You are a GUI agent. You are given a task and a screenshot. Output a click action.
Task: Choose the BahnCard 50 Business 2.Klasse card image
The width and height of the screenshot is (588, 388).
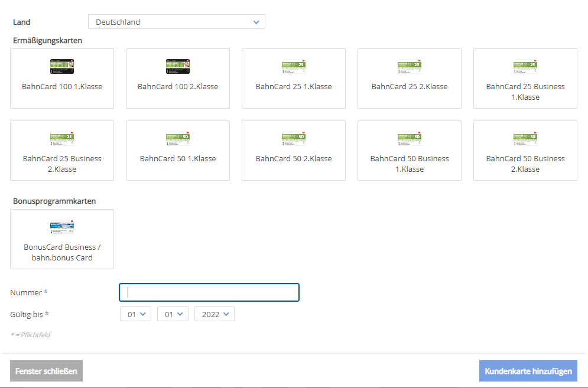point(525,138)
